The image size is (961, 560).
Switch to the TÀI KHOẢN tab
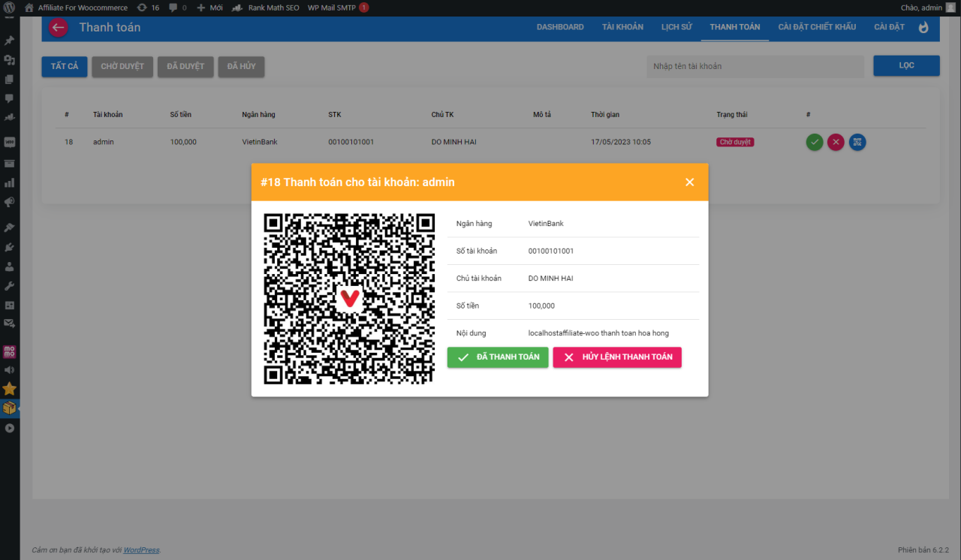pyautogui.click(x=622, y=27)
